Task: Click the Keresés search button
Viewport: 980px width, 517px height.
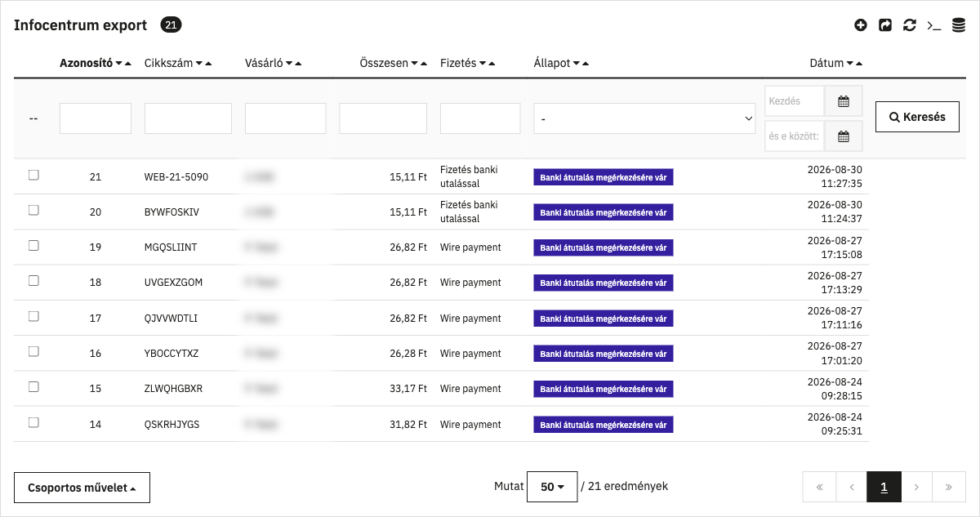Action: coord(917,117)
